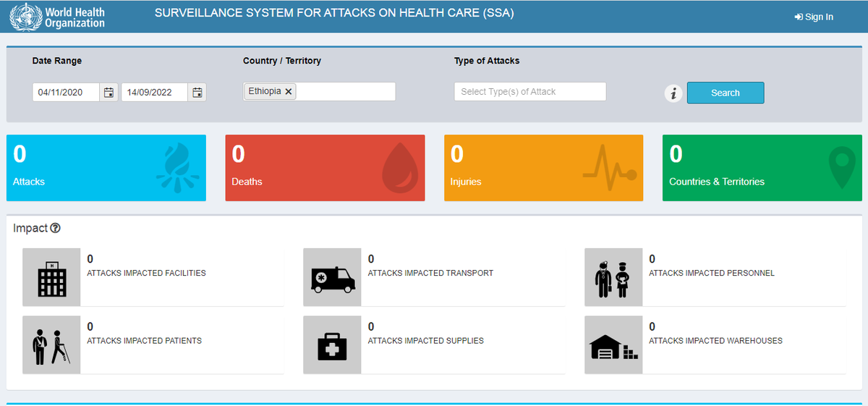Screen dimensions: 868x406
Task: Open the start date calendar picker
Action: [109, 93]
